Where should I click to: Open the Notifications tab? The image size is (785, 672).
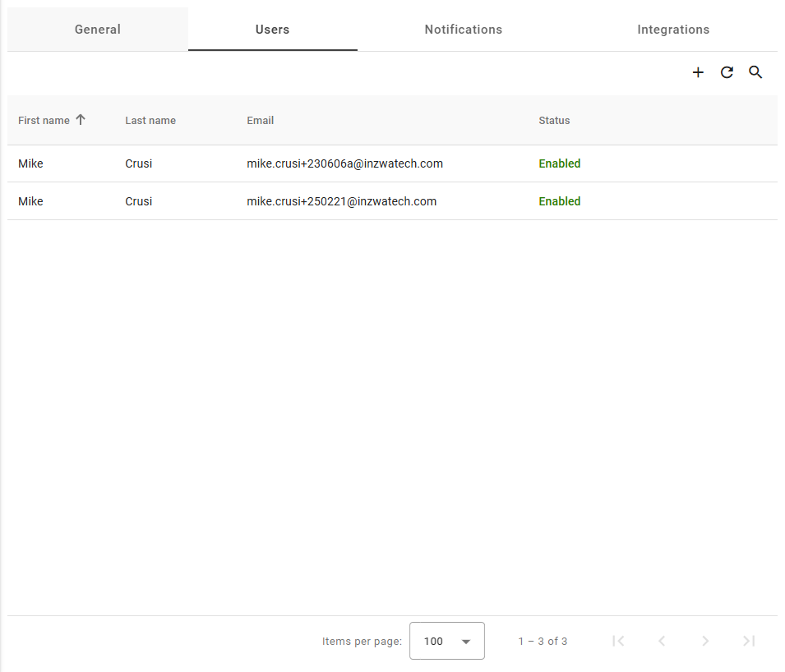[463, 30]
